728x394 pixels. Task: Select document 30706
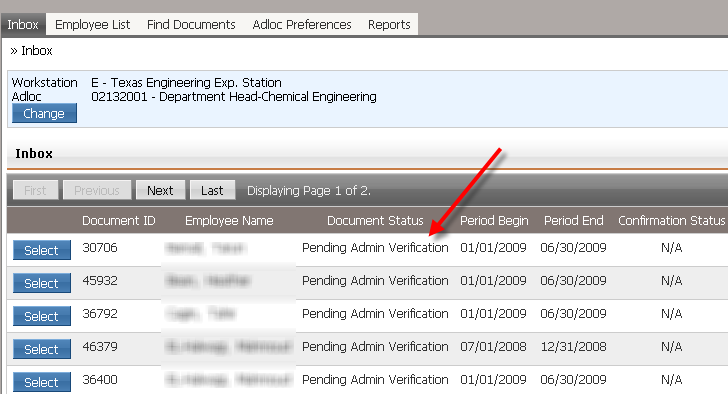42,250
